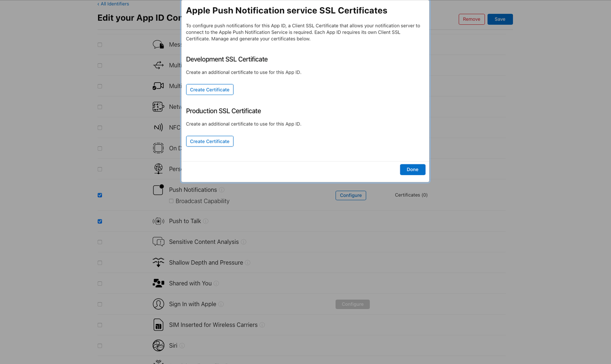
Task: Click the Sign In with Apple icon
Action: click(158, 304)
